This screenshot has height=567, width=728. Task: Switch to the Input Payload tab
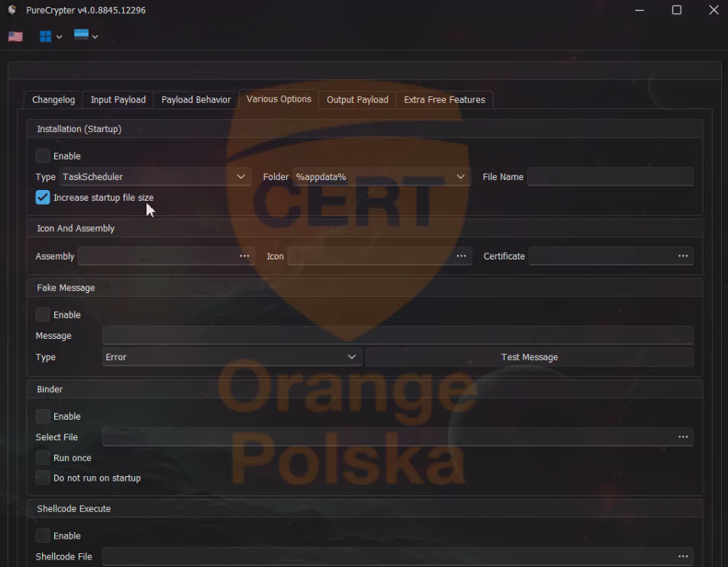118,100
